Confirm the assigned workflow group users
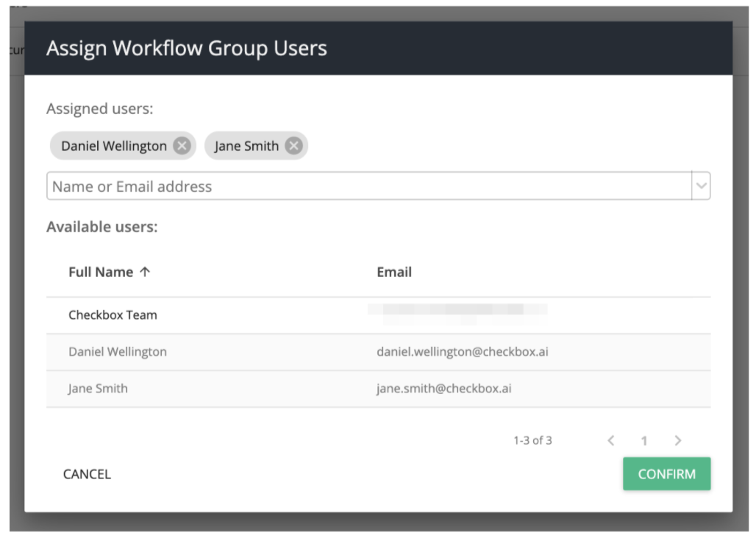Image resolution: width=756 pixels, height=538 pixels. pyautogui.click(x=667, y=474)
